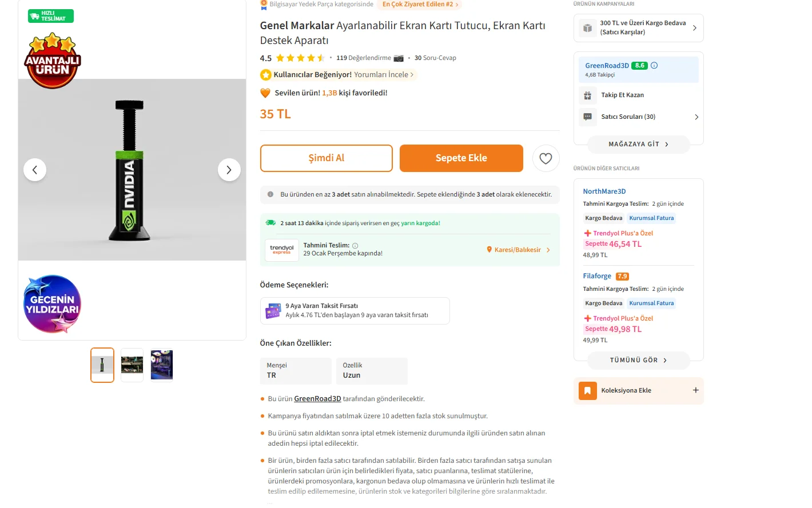Image resolution: width=812 pixels, height=508 pixels.
Task: Open the NorthMare3D seller link
Action: tap(604, 191)
